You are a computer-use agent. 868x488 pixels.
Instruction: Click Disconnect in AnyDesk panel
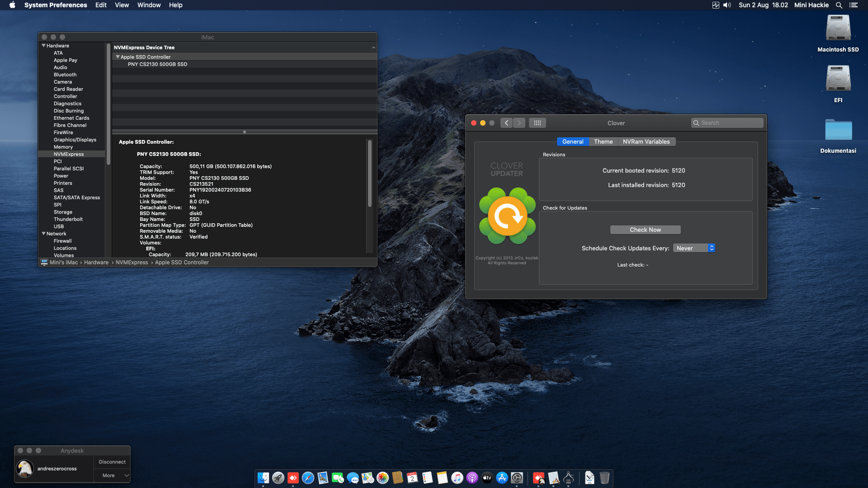point(112,462)
